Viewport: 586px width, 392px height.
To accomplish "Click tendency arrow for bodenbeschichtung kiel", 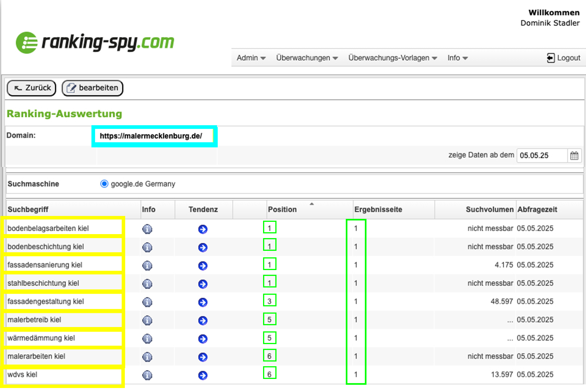I will (x=203, y=248).
